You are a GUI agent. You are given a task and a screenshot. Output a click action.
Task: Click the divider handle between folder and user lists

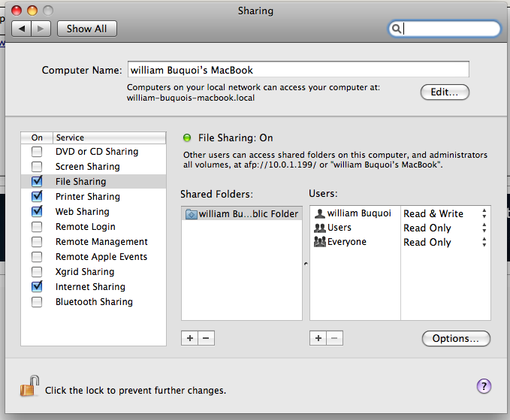pos(306,264)
